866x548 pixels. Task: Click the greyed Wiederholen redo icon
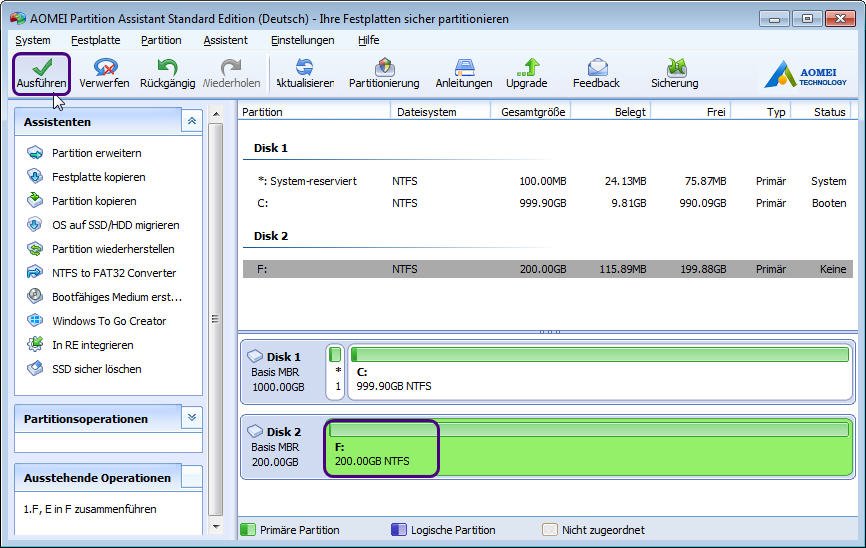click(231, 67)
